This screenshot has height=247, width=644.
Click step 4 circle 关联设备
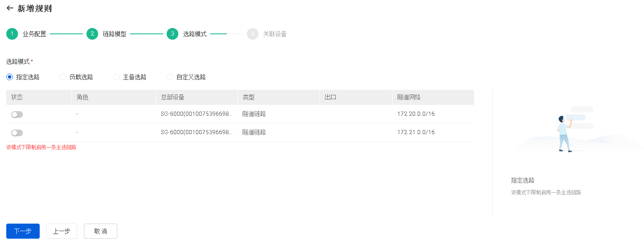pos(253,34)
